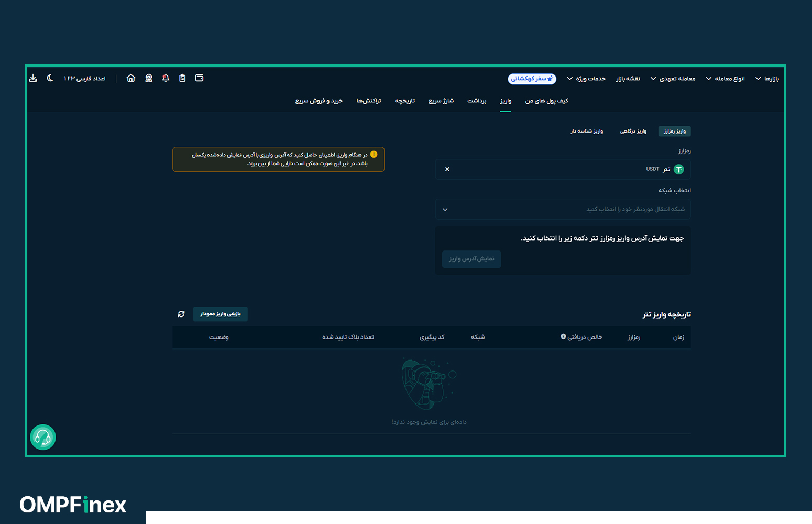Open the تراکنش‌ها transactions tab

pyautogui.click(x=369, y=101)
